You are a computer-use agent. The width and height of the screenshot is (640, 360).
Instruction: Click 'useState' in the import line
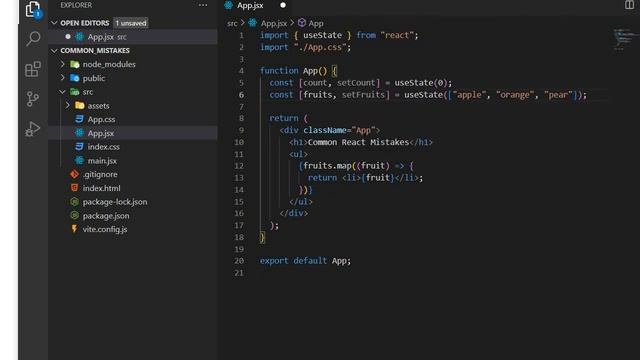[322, 35]
